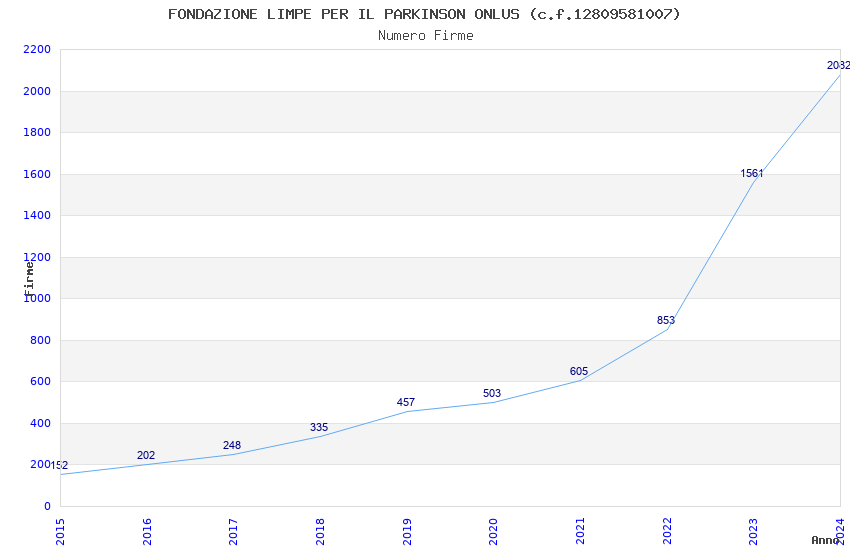Click the y-axis value 1000
The width and height of the screenshot is (850, 550).
pyautogui.click(x=37, y=298)
